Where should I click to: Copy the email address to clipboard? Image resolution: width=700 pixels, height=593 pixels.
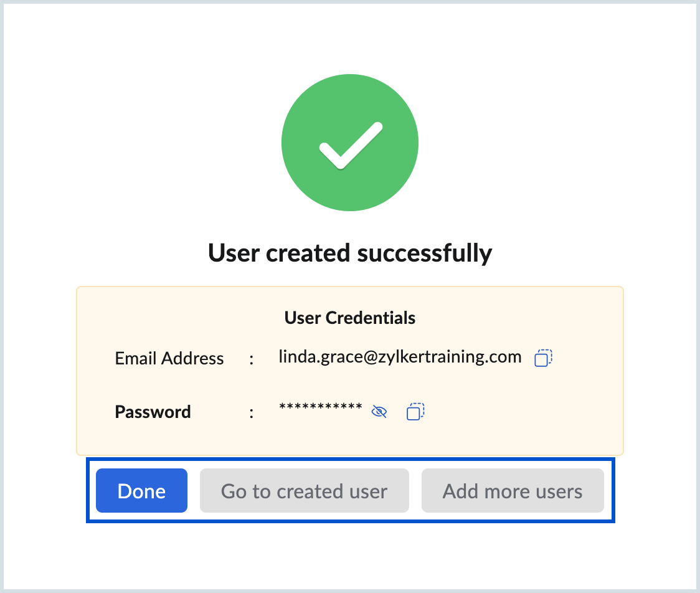[x=543, y=358]
